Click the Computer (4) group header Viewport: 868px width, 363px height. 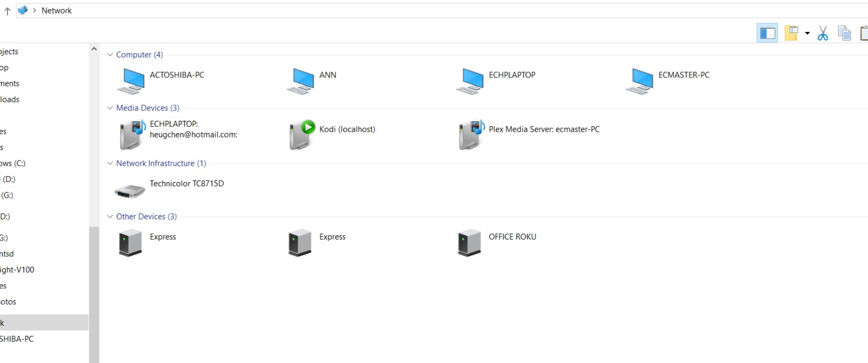click(139, 55)
